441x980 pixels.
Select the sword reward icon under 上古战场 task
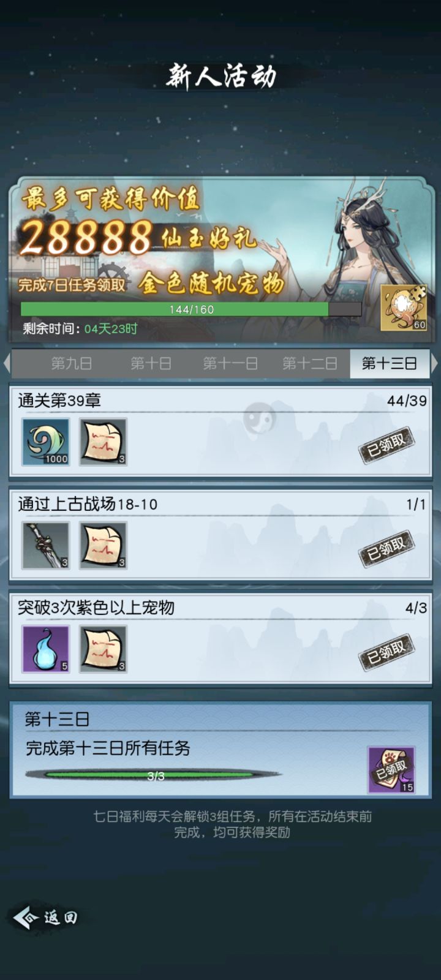coord(46,545)
